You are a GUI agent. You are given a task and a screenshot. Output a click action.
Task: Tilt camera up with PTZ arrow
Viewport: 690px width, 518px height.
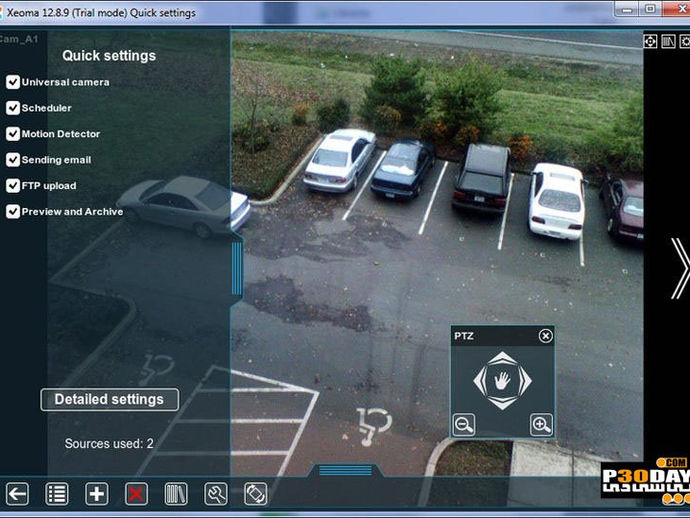coord(502,358)
